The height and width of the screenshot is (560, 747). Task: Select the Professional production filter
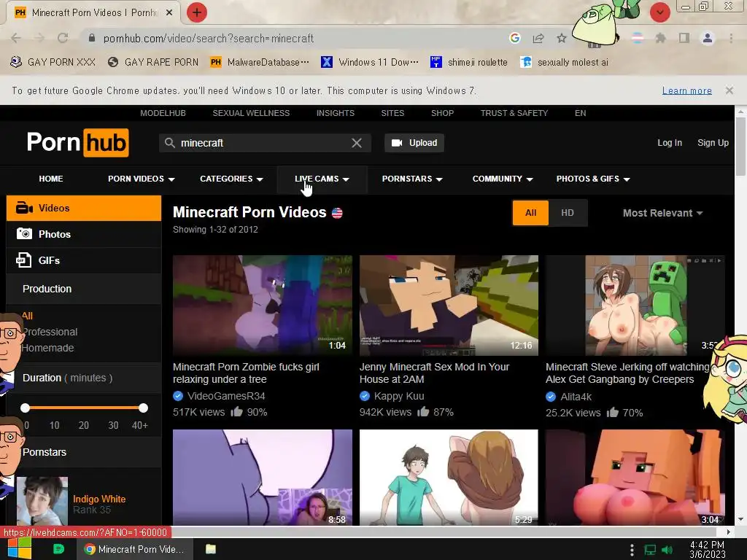tap(50, 332)
